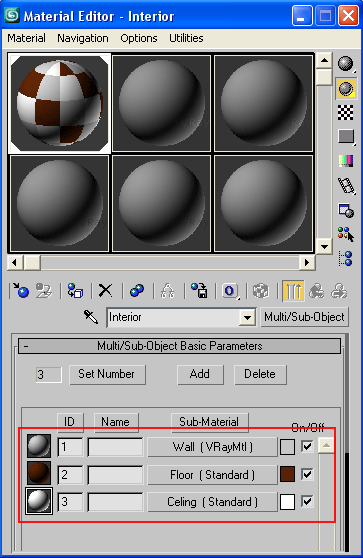Click the Celing sub-material white sphere preview
363x558 pixels.
39,501
